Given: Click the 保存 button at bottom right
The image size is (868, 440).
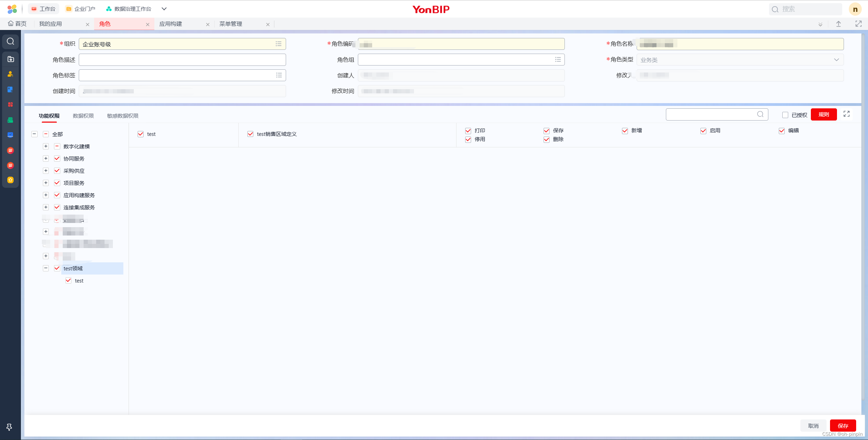Looking at the screenshot, I should point(843,425).
